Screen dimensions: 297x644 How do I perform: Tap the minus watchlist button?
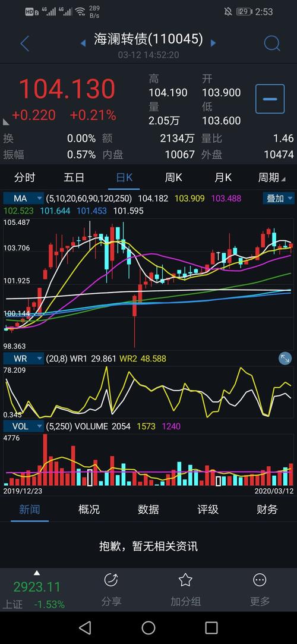pos(270,99)
